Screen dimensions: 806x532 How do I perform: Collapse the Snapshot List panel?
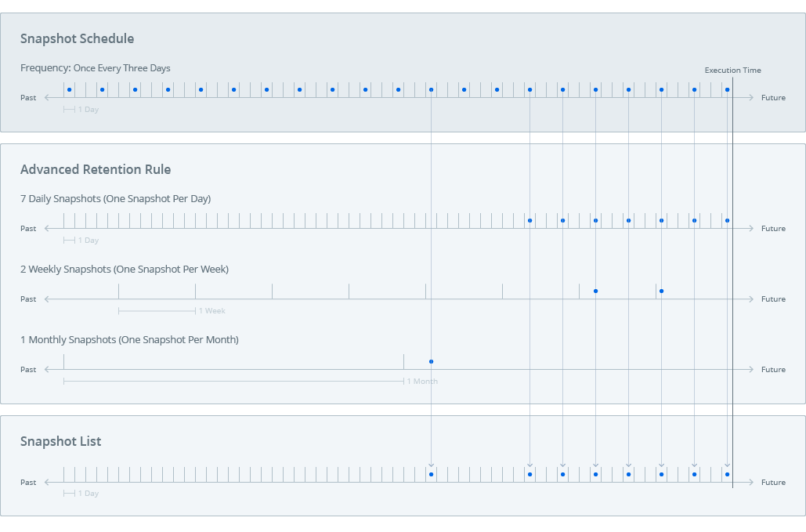pyautogui.click(x=61, y=441)
